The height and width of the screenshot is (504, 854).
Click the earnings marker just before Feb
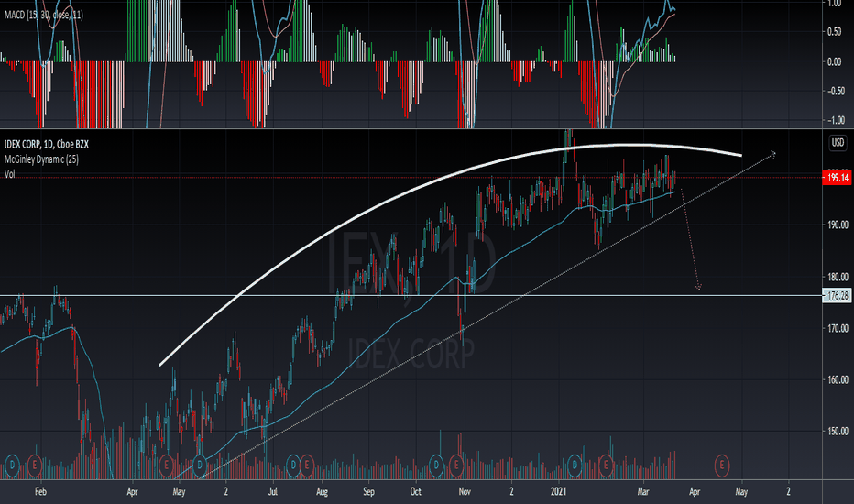coord(35,466)
